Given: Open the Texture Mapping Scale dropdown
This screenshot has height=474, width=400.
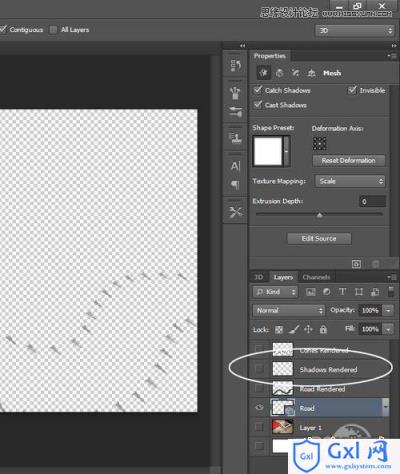Looking at the screenshot, I should pyautogui.click(x=350, y=181).
